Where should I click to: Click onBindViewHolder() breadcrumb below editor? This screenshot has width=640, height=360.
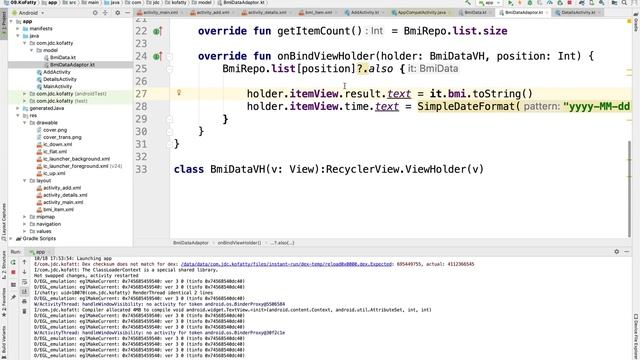(x=239, y=243)
